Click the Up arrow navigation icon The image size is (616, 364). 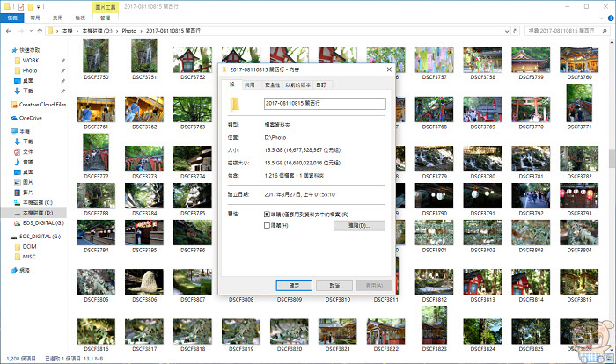pos(40,31)
